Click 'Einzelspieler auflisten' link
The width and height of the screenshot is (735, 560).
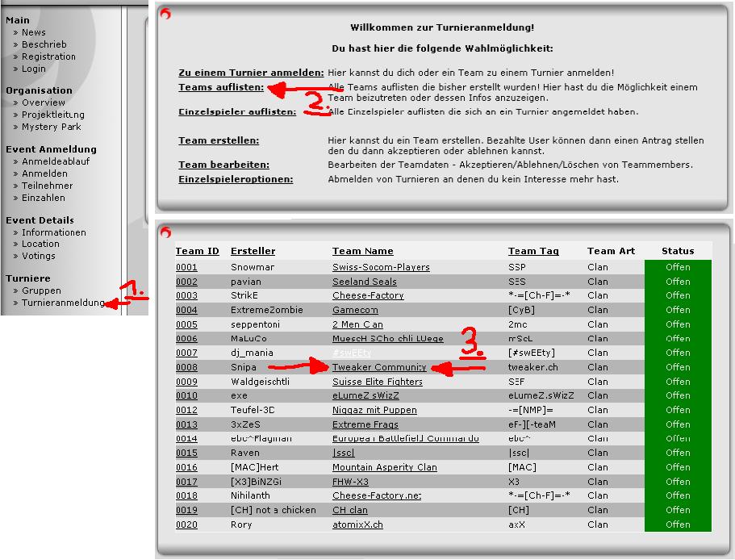[x=237, y=112]
